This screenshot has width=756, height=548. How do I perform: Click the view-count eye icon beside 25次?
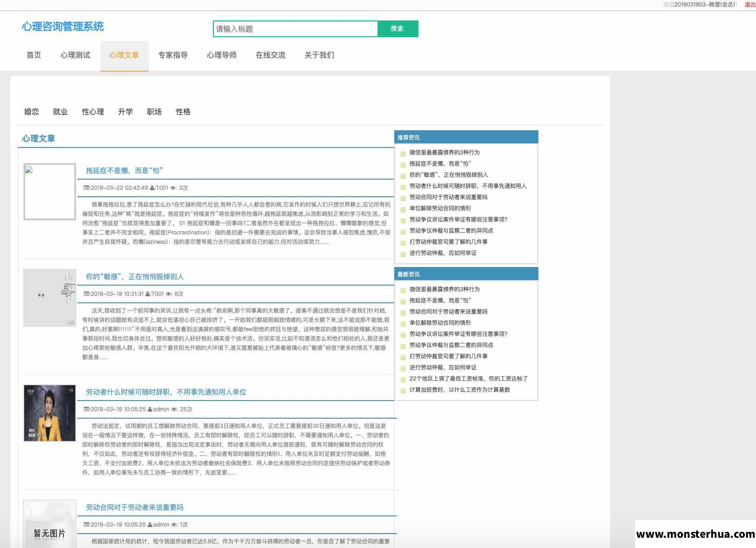174,409
